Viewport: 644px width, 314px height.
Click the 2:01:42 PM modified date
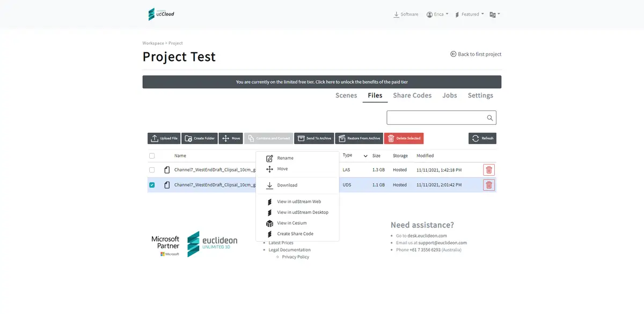click(x=439, y=185)
